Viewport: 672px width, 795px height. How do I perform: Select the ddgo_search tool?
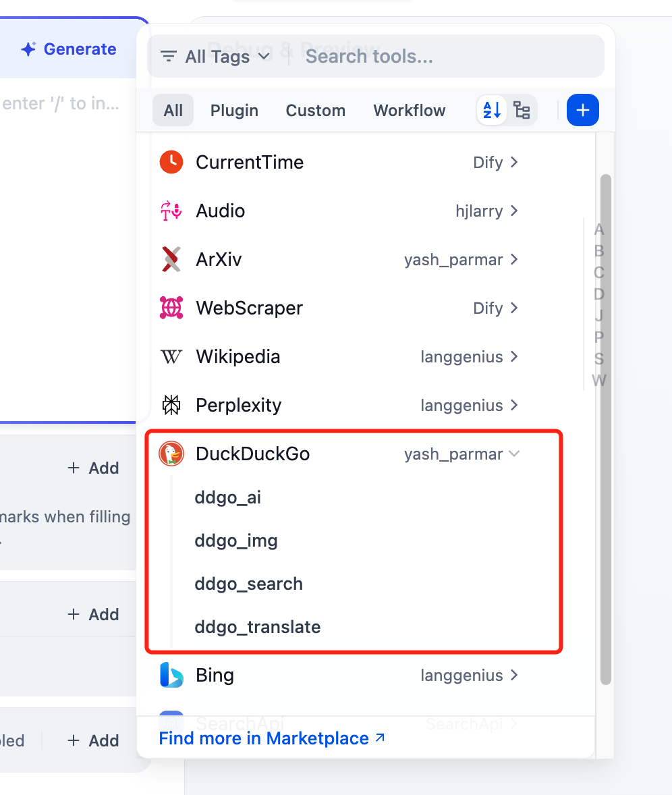(248, 584)
